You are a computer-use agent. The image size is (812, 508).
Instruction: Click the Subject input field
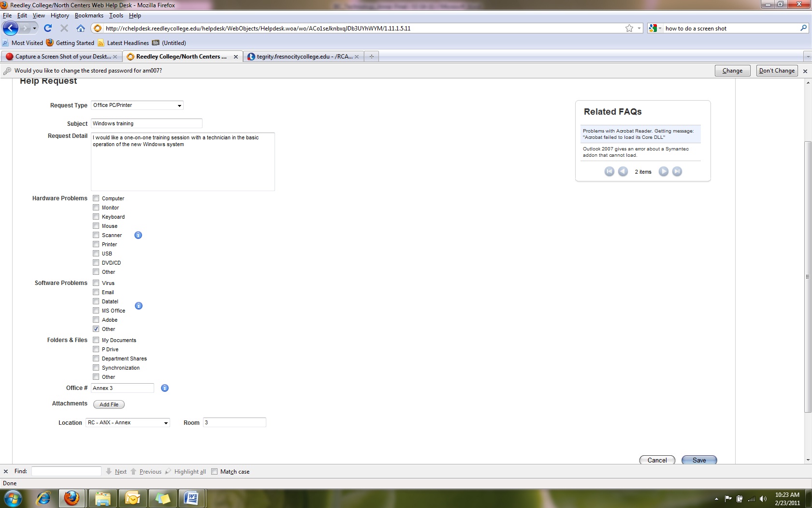(146, 123)
